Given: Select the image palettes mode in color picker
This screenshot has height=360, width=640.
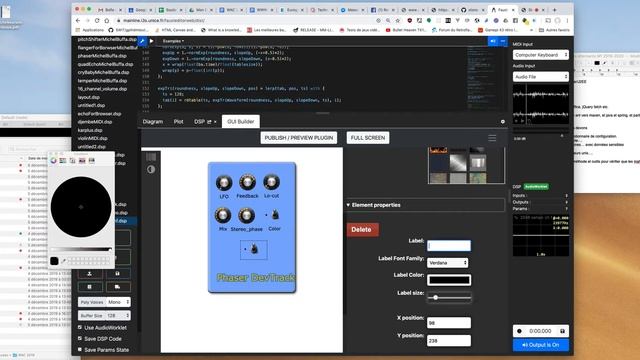Looking at the screenshot, I should pyautogui.click(x=82, y=160).
